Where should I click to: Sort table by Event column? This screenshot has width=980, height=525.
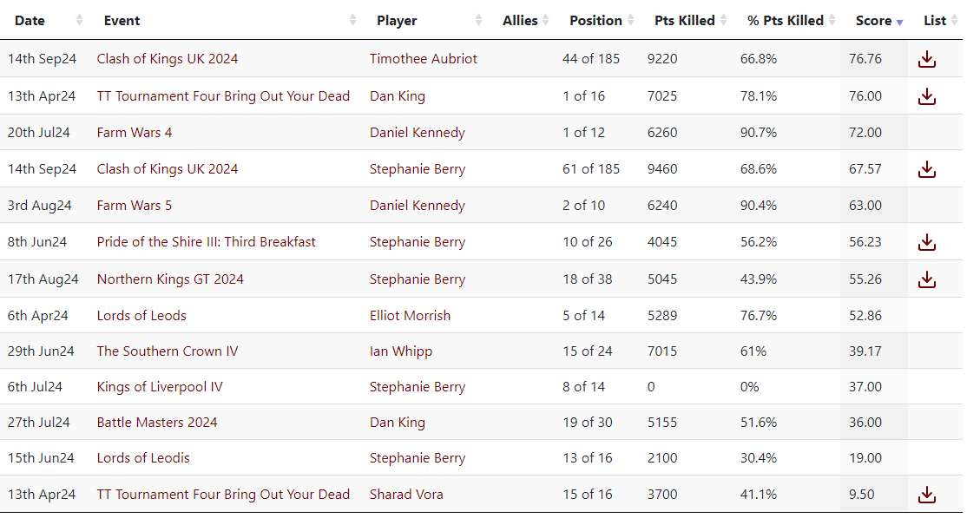click(122, 21)
